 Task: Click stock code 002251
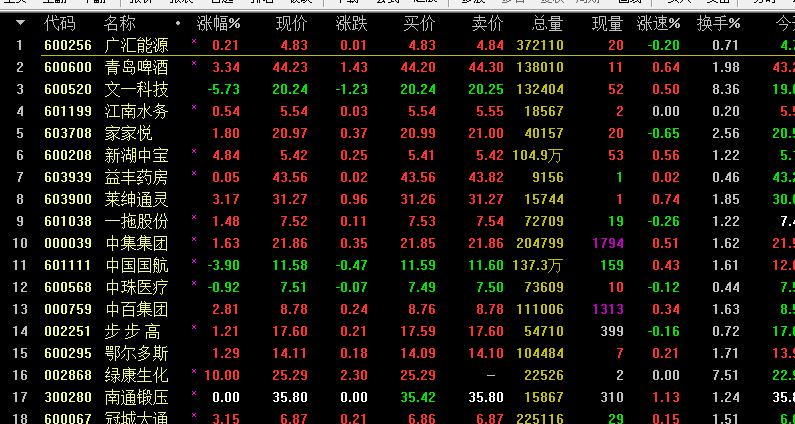point(68,331)
